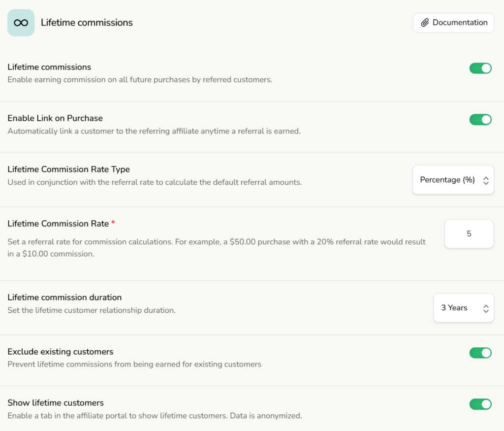
Task: Open the Lifetime Commission Rate Type dropdown
Action: click(x=453, y=180)
